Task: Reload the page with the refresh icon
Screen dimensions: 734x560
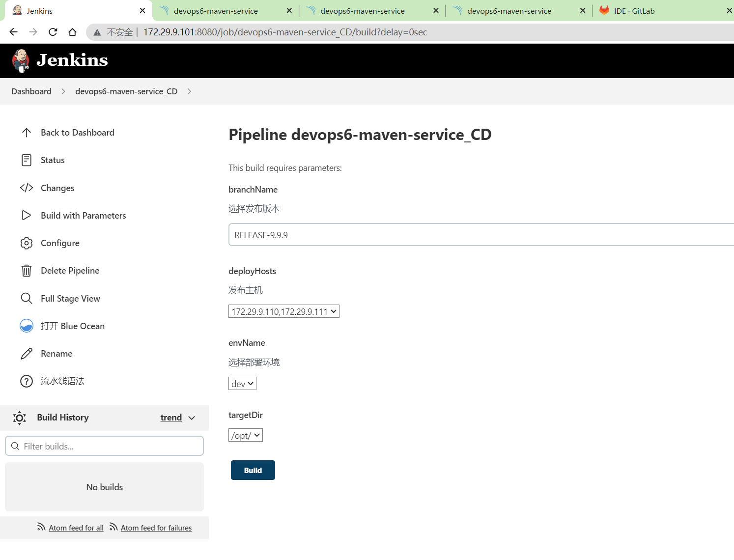Action: click(53, 32)
